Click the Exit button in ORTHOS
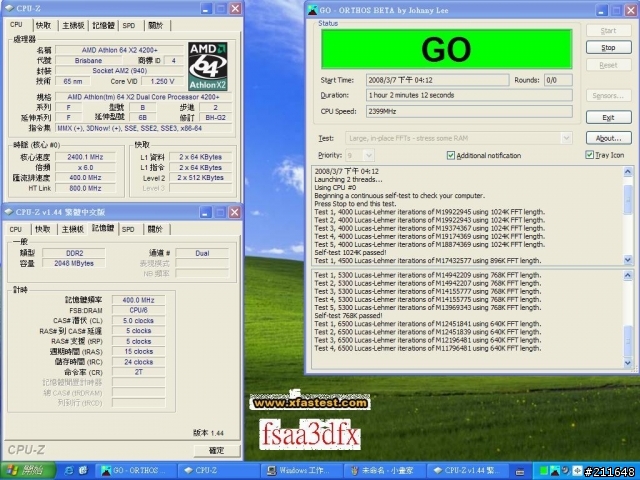 click(608, 118)
